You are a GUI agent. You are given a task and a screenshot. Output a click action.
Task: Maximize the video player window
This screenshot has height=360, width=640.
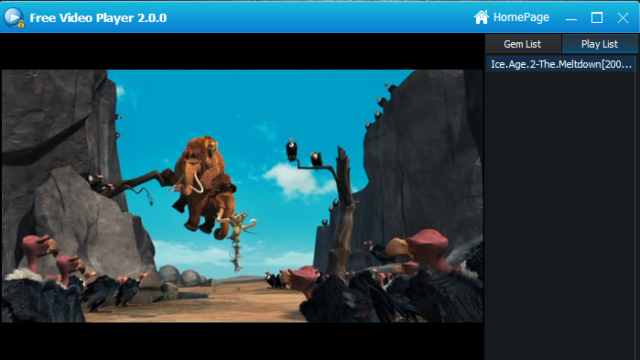(x=597, y=18)
